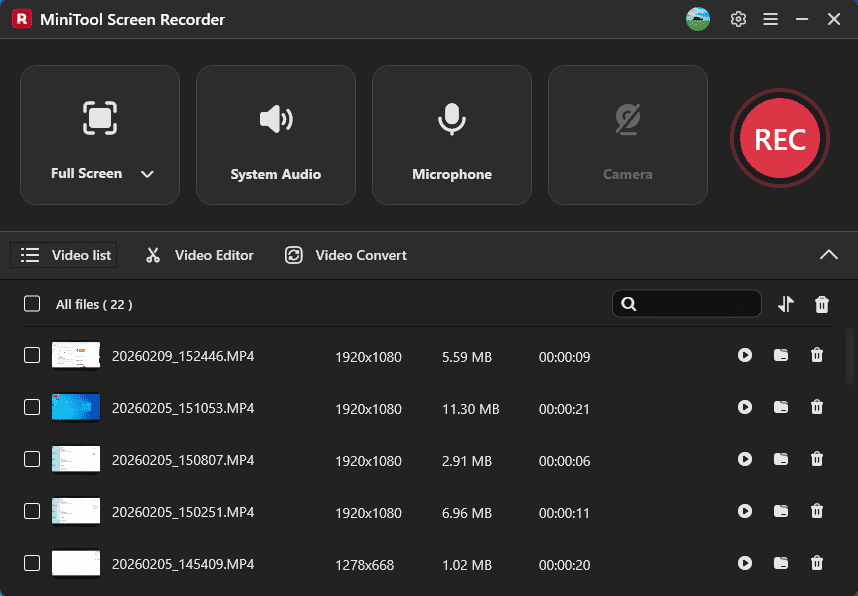Play the recording 20260209_152446.MP4
The width and height of the screenshot is (858, 596).
[x=745, y=355]
